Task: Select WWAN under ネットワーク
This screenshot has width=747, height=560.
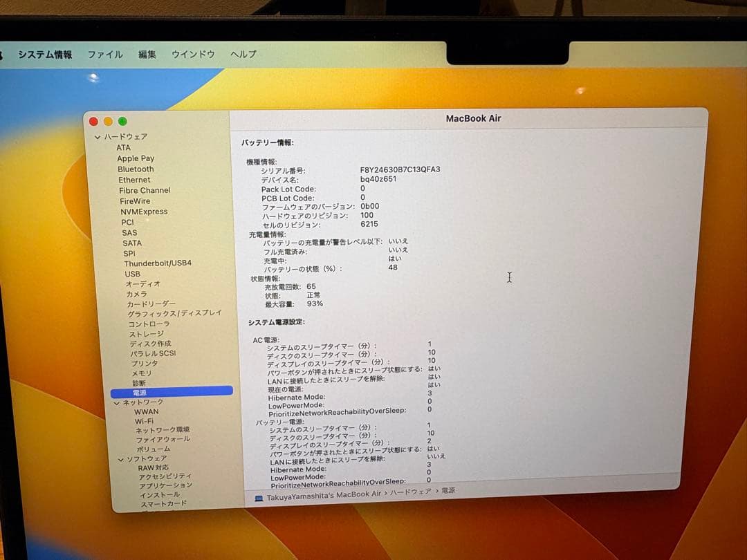Action: pyautogui.click(x=146, y=412)
